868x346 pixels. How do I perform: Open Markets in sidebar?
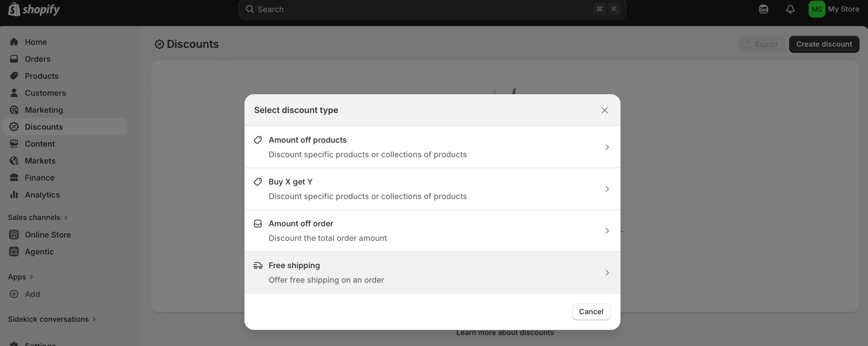pos(65,161)
